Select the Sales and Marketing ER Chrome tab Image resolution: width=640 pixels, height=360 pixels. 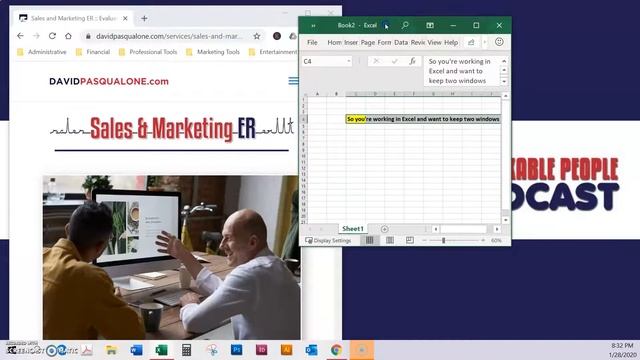point(73,18)
